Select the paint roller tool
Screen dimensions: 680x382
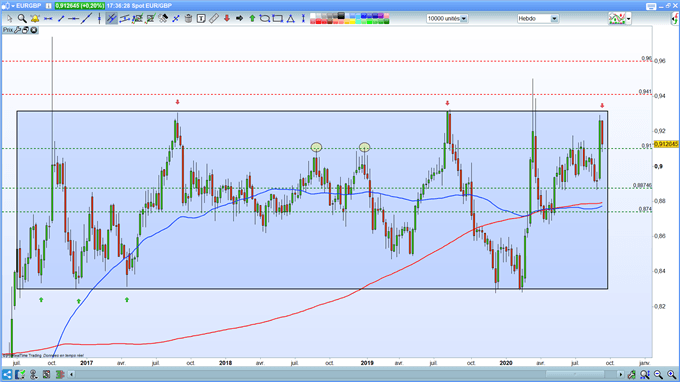point(163,19)
